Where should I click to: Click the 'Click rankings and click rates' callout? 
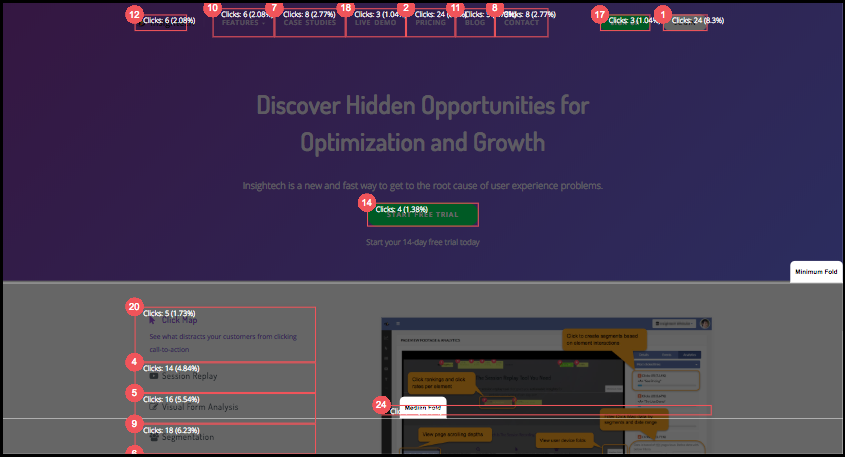coord(441,383)
